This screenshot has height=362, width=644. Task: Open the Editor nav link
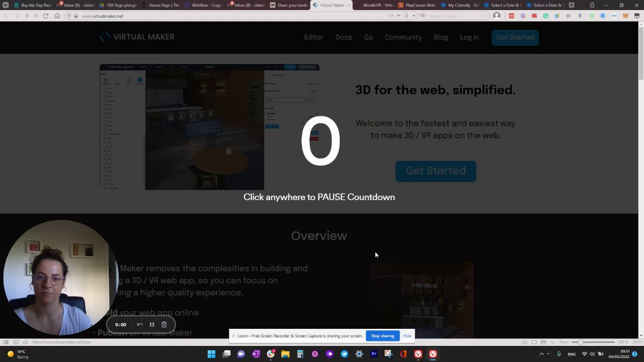[313, 37]
